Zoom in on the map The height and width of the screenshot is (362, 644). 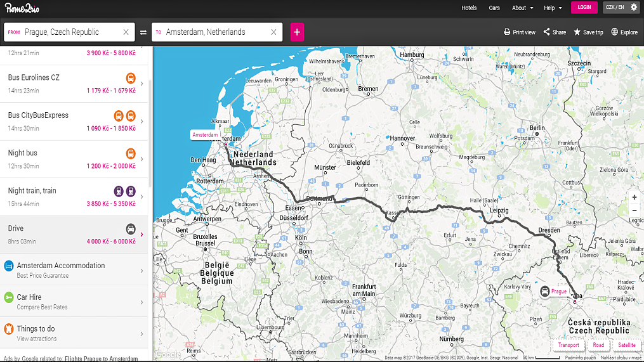tap(634, 197)
